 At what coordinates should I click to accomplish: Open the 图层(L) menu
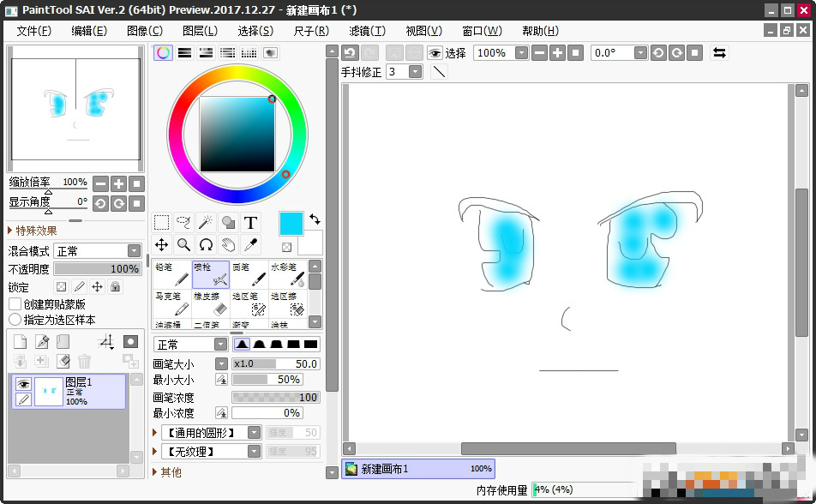point(200,31)
